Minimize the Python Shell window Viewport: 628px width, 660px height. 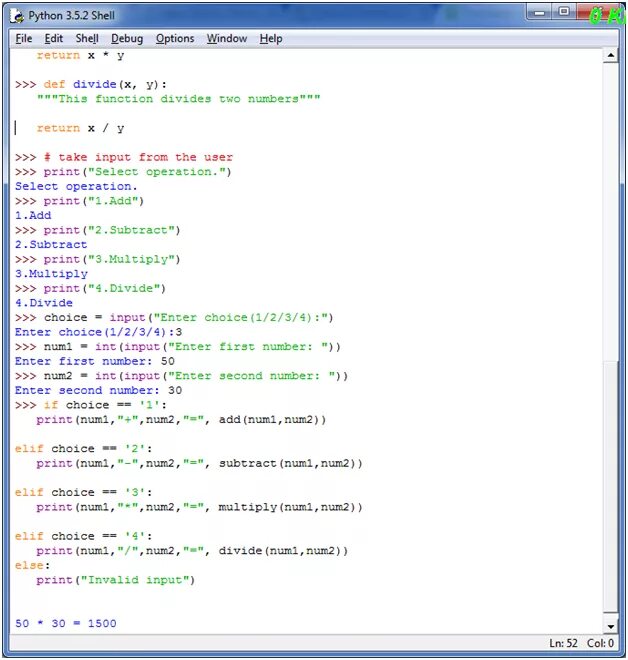click(x=540, y=13)
